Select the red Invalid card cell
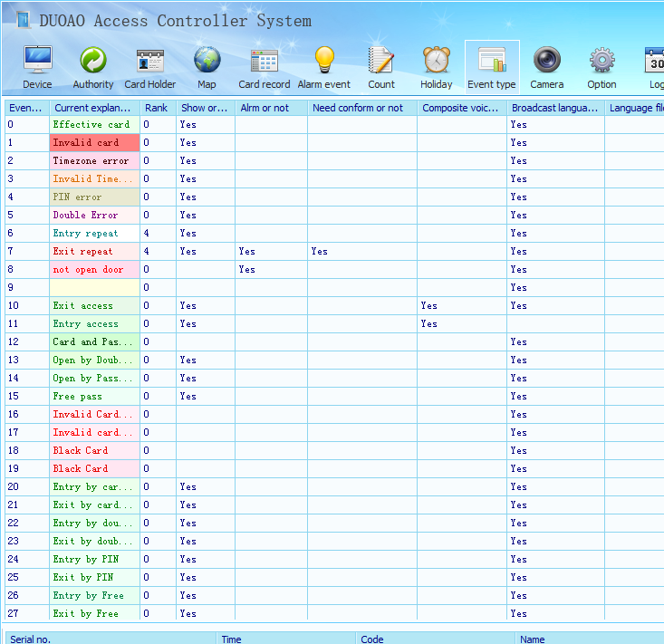 coord(94,142)
